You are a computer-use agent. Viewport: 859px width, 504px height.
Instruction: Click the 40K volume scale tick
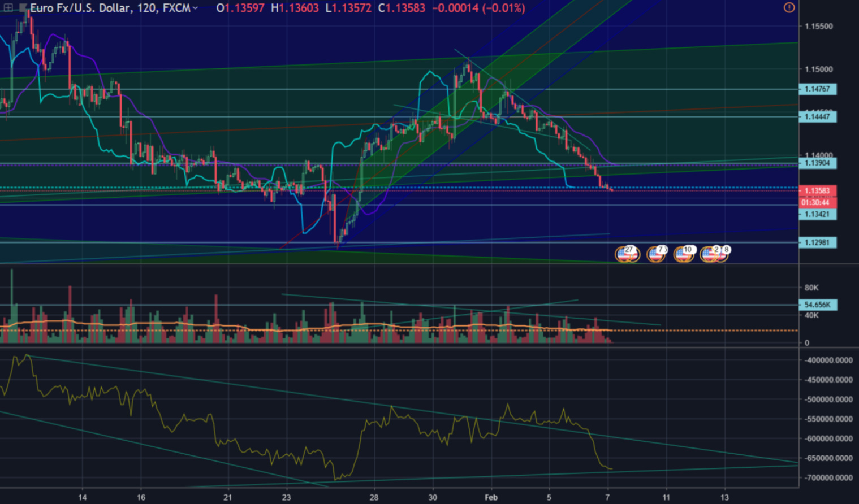coord(811,316)
